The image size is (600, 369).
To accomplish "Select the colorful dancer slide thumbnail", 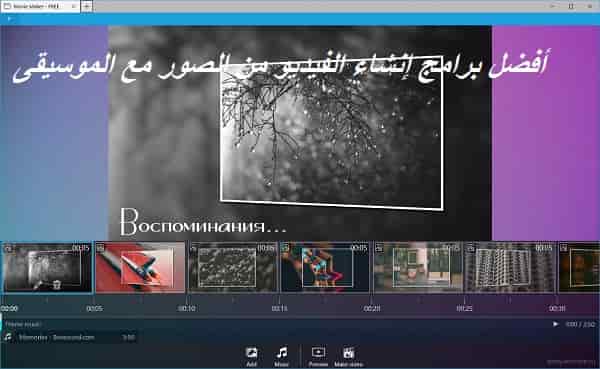I will pyautogui.click(x=325, y=268).
